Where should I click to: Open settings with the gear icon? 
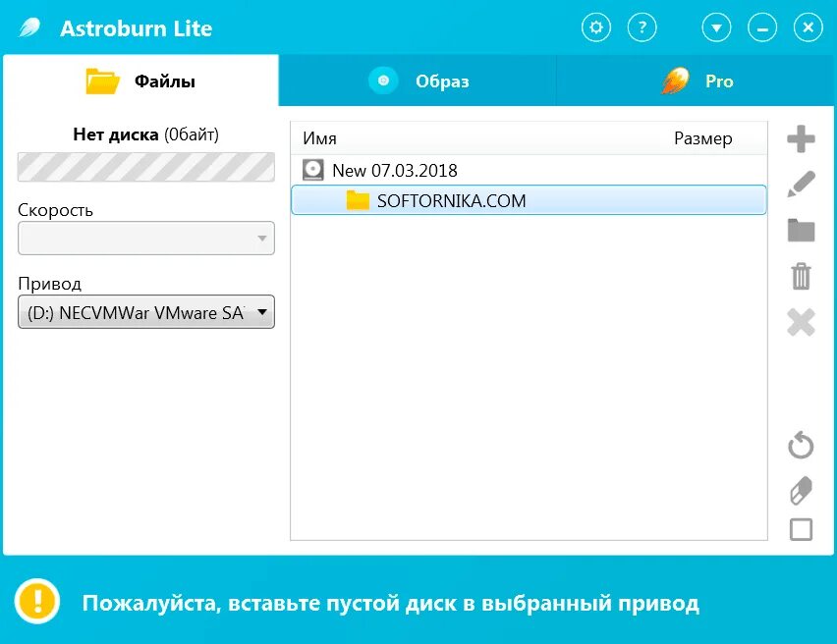(595, 27)
